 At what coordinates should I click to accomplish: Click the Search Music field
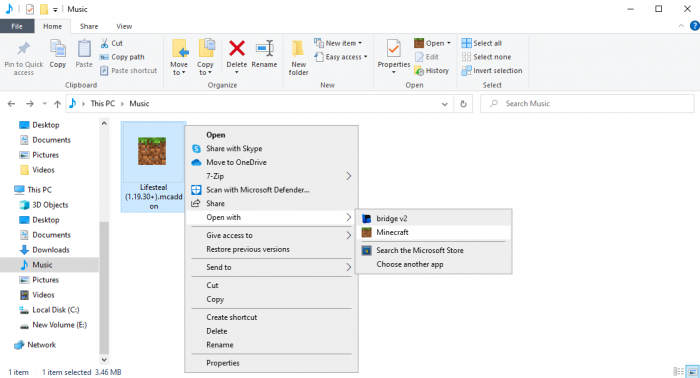(587, 104)
